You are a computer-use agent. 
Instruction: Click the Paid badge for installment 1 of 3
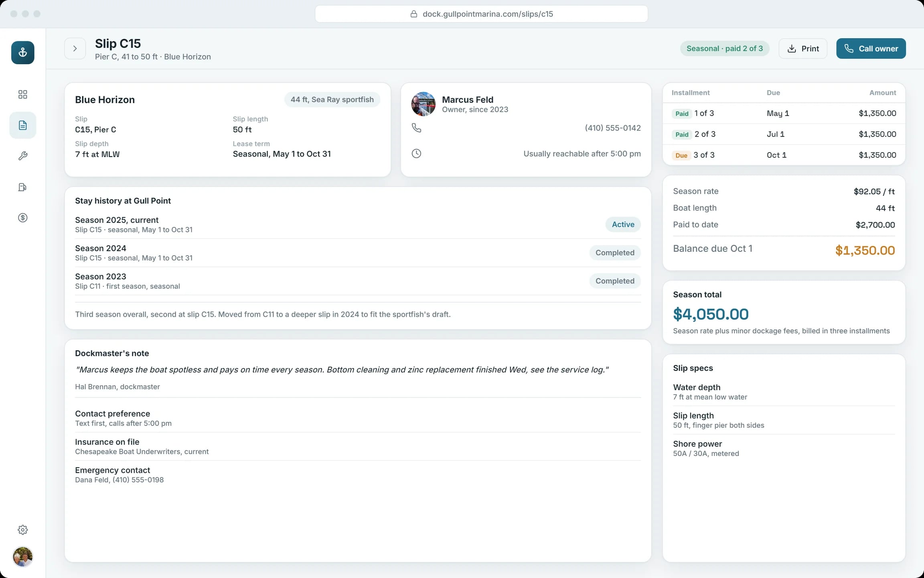click(682, 114)
